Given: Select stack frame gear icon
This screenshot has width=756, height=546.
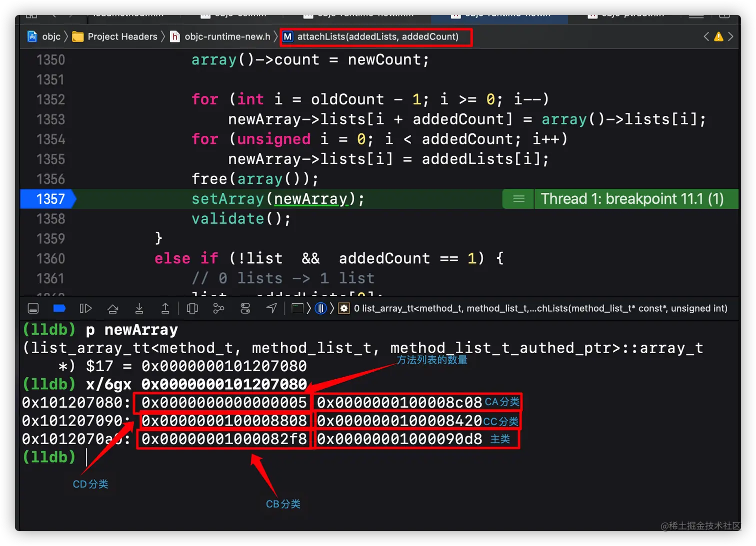Looking at the screenshot, I should 344,309.
